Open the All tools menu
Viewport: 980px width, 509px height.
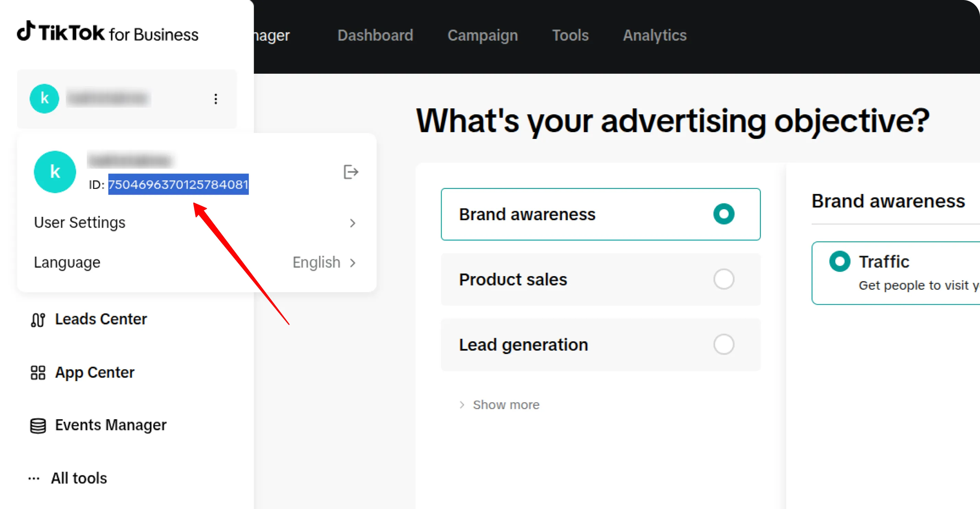click(79, 478)
